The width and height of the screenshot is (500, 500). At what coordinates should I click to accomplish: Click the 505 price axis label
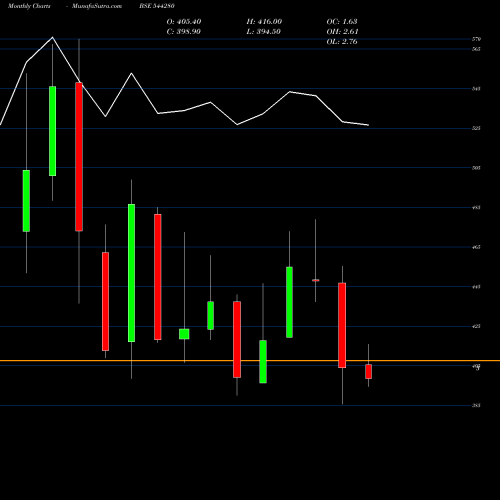(x=476, y=168)
